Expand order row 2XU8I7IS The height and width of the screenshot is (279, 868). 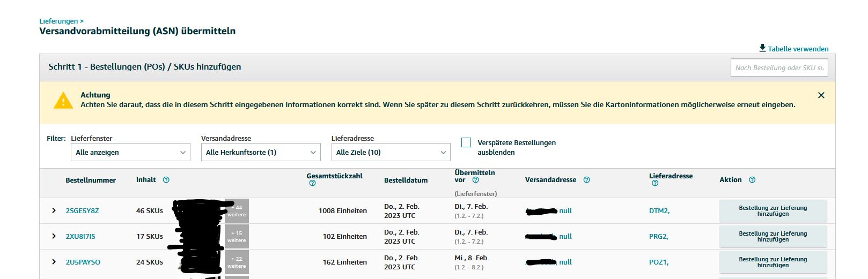(x=54, y=236)
